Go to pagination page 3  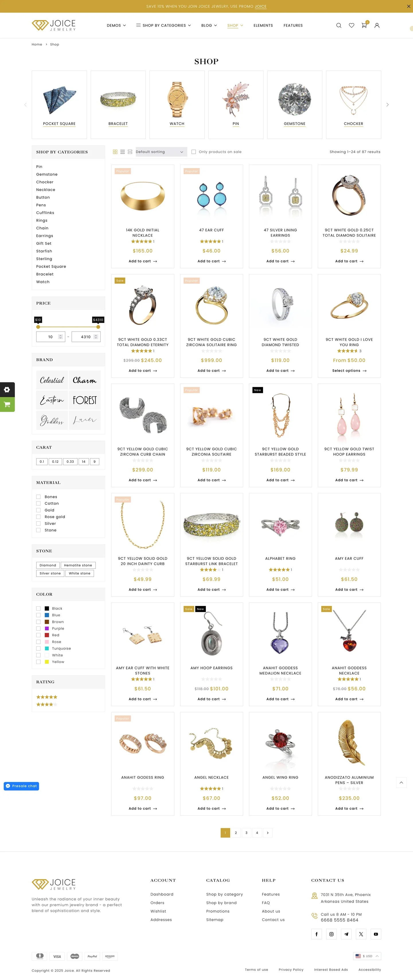coord(246,833)
